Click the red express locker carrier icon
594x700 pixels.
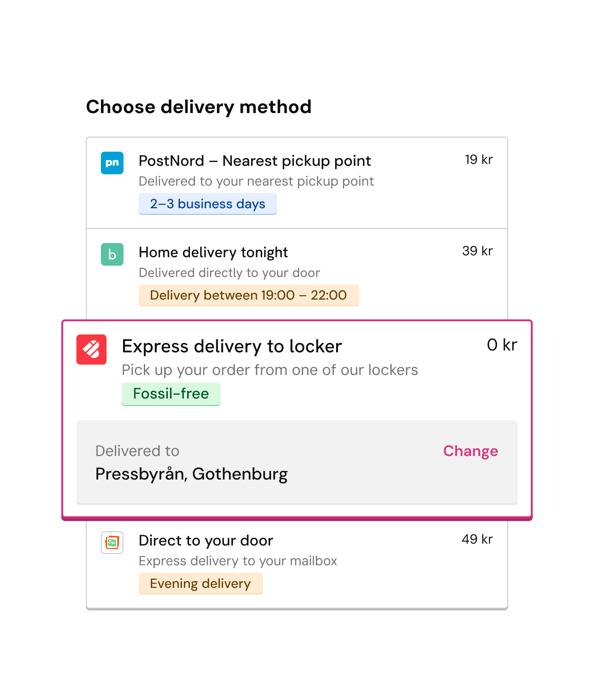click(x=91, y=350)
